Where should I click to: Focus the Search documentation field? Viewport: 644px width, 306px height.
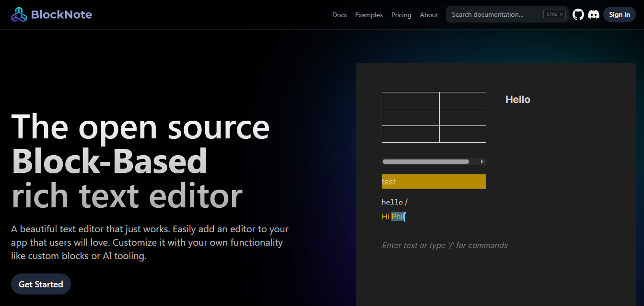pos(507,14)
